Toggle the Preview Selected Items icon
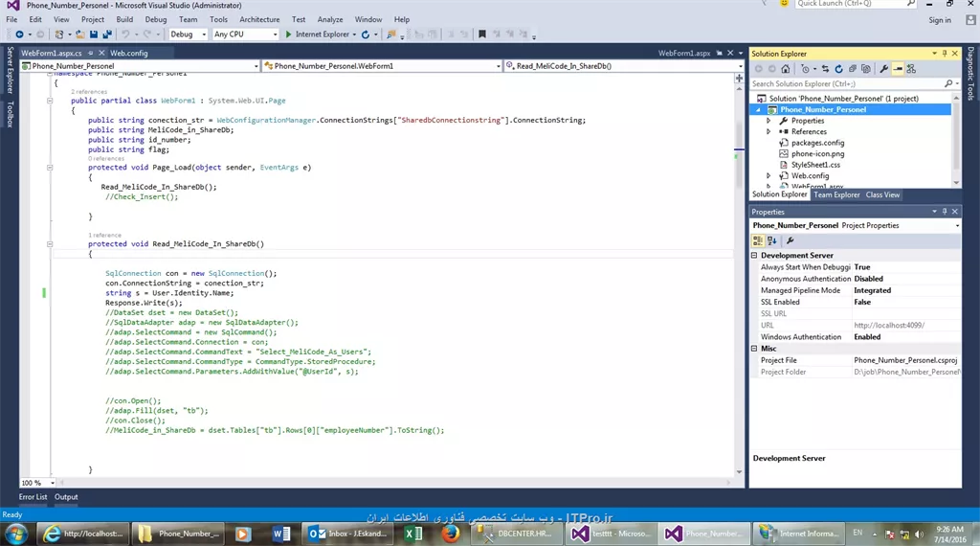This screenshot has height=546, width=980. (x=898, y=69)
